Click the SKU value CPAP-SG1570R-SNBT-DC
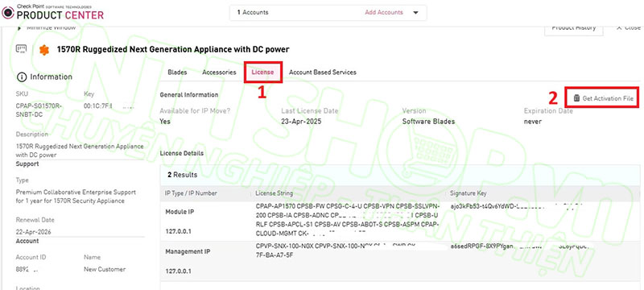This screenshot has width=644, height=290. [39, 110]
